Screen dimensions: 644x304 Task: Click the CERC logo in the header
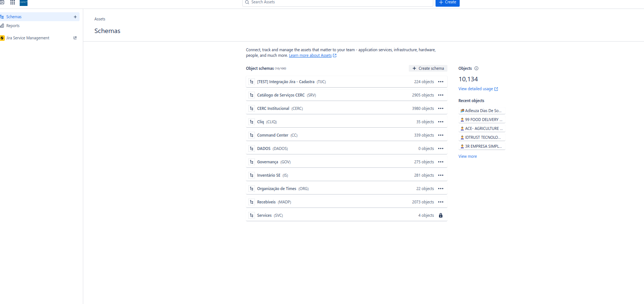23,3
